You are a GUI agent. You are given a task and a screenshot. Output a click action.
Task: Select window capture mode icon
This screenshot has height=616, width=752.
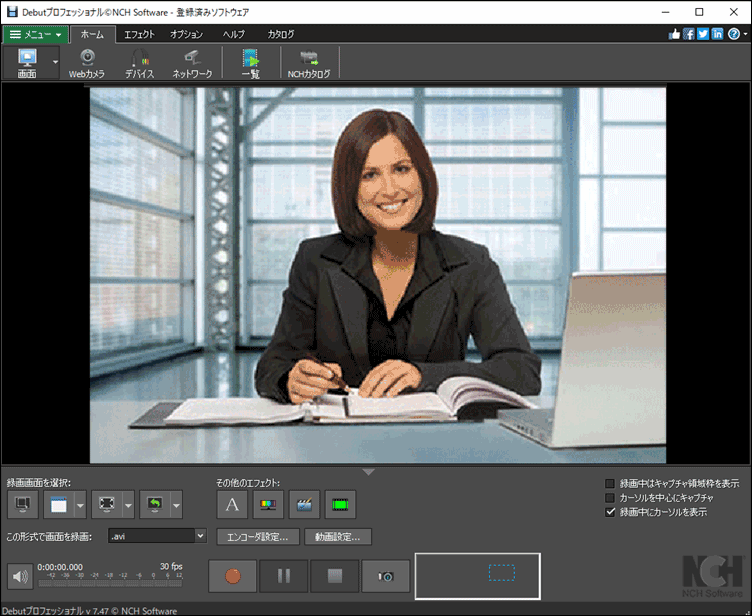pos(59,504)
